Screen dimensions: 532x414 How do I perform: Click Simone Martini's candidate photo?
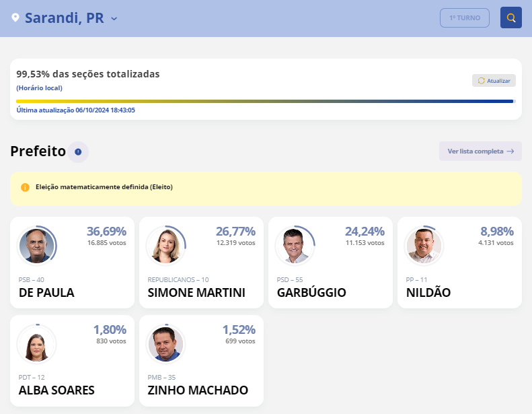tap(166, 246)
